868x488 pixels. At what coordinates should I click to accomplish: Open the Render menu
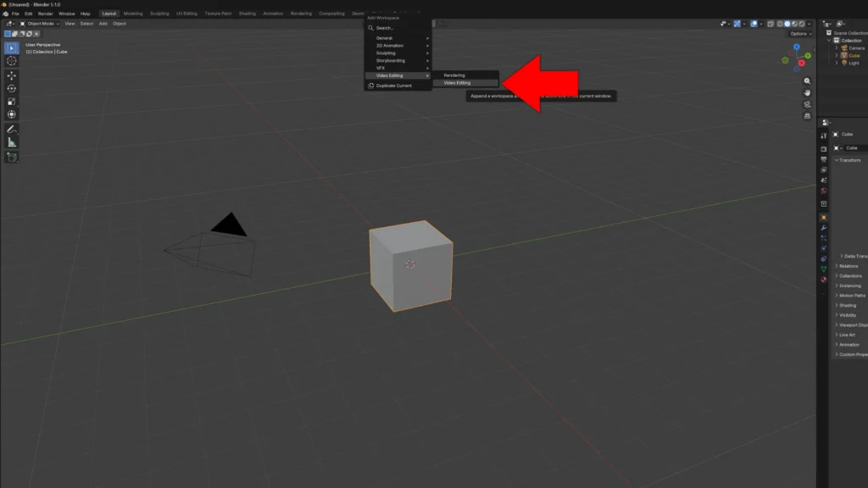click(x=46, y=14)
